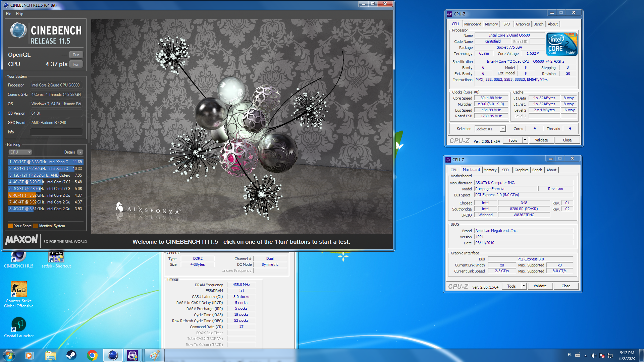The height and width of the screenshot is (362, 644).
Task: Click the Cinebench logo sphere
Action: [18, 31]
